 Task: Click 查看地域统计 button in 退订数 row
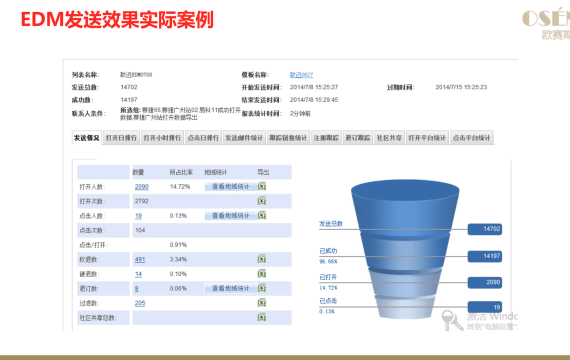tap(230, 288)
